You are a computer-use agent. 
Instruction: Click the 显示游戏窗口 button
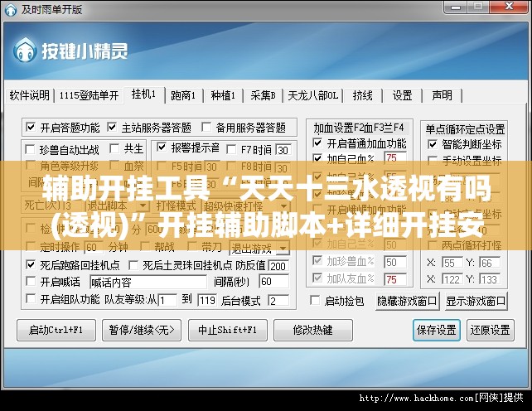pyautogui.click(x=476, y=301)
